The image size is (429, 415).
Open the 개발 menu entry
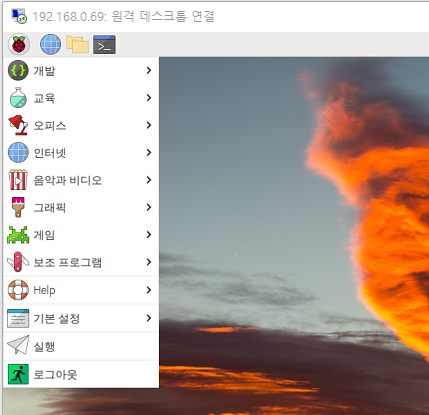point(81,70)
